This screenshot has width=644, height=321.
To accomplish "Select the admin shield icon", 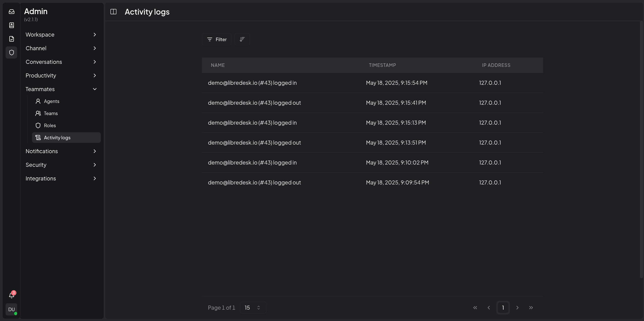I will (x=12, y=52).
